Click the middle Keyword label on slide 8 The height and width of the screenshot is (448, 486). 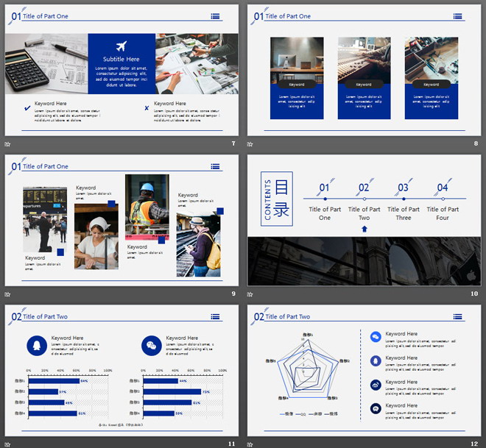(x=364, y=85)
